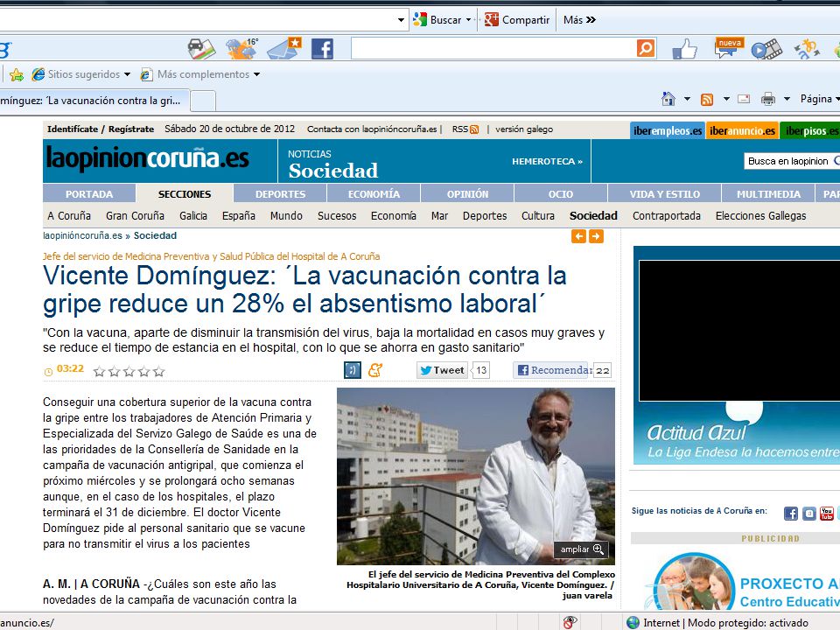840x630 pixels.
Task: Expand the Buscar dropdown arrow
Action: pos(469,20)
